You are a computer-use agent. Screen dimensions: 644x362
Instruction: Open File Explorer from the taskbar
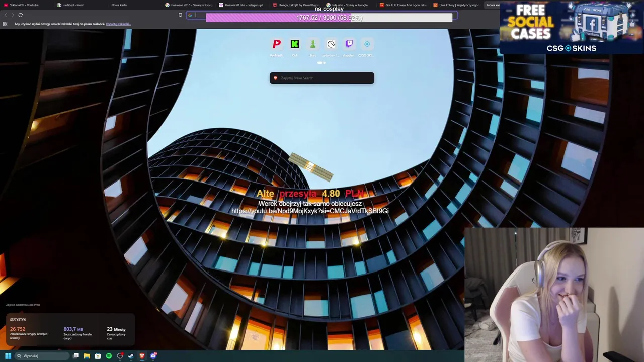point(87,356)
